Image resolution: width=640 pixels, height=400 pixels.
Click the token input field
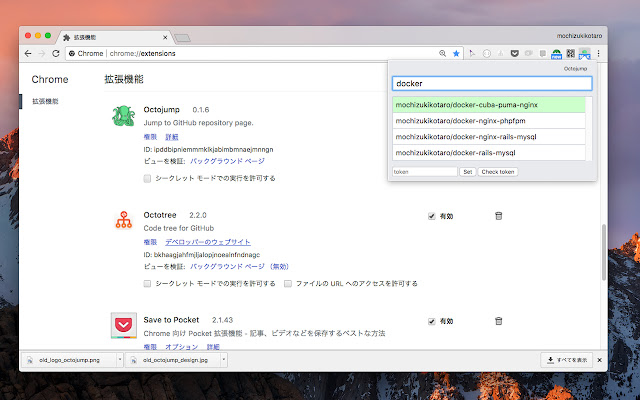click(x=424, y=172)
